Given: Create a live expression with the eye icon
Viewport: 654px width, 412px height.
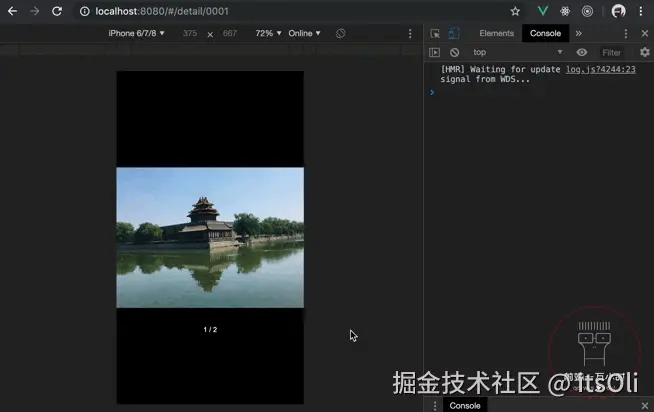Looking at the screenshot, I should tap(581, 52).
